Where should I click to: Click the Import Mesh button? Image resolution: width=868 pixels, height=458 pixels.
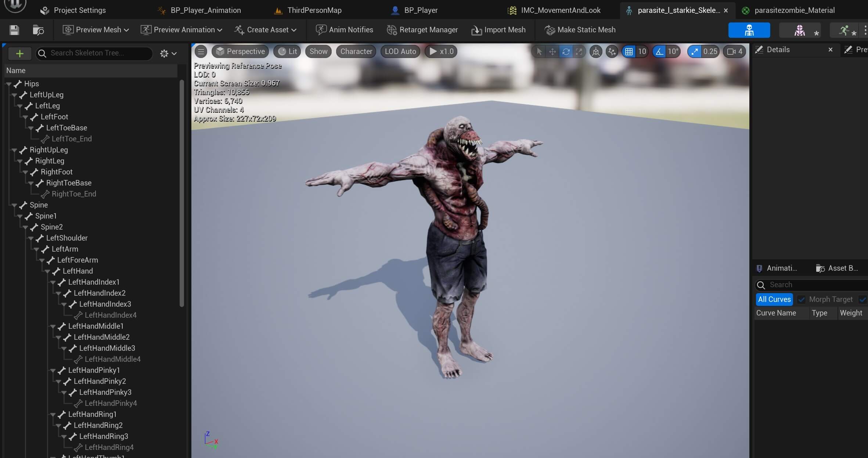pos(498,30)
